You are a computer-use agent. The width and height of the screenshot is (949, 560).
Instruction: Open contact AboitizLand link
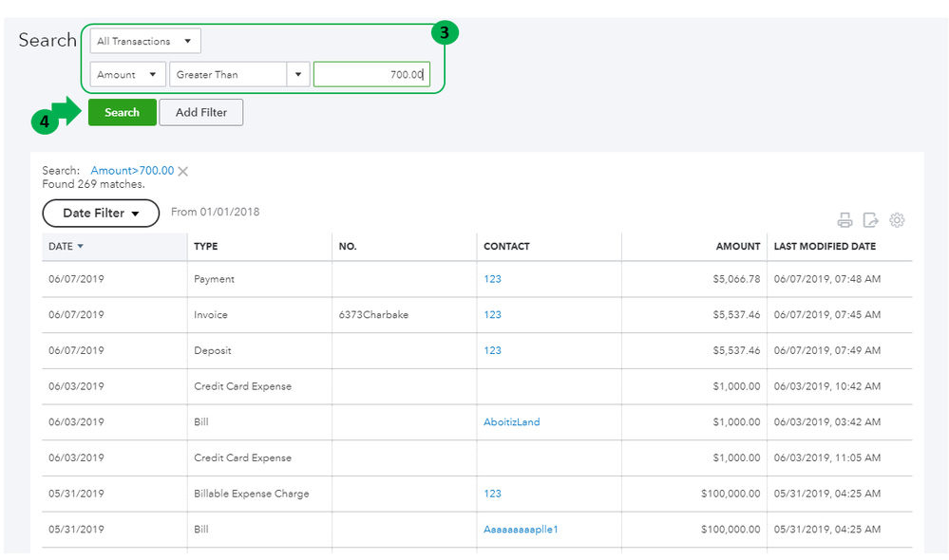click(511, 422)
